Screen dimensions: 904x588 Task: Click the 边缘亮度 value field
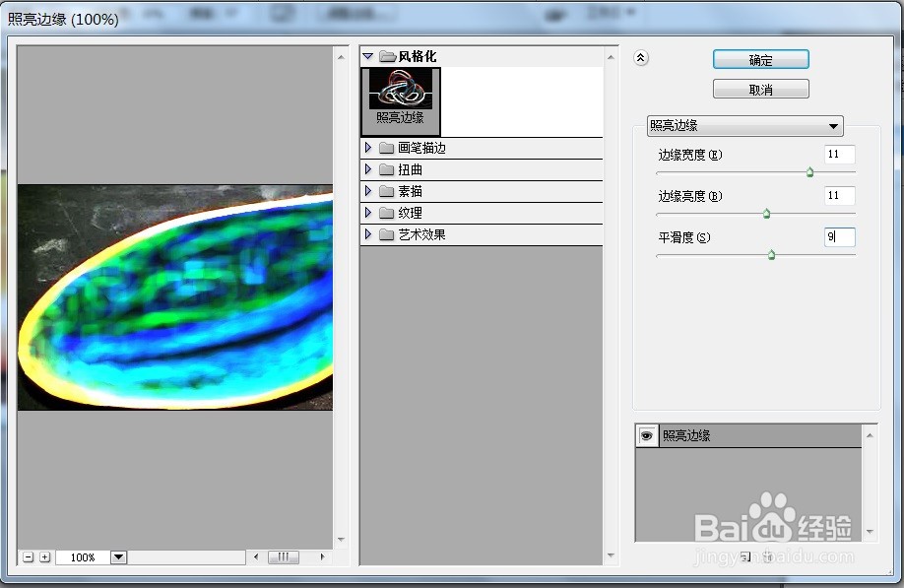point(839,195)
